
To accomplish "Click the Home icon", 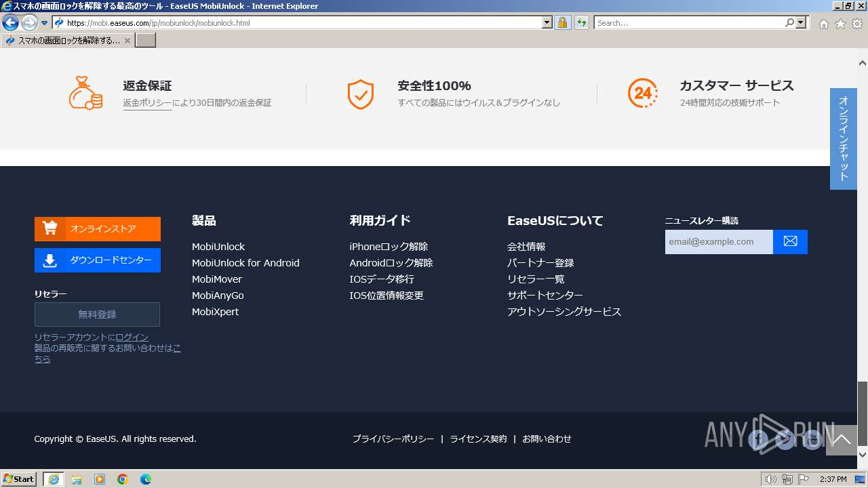I will pyautogui.click(x=823, y=24).
